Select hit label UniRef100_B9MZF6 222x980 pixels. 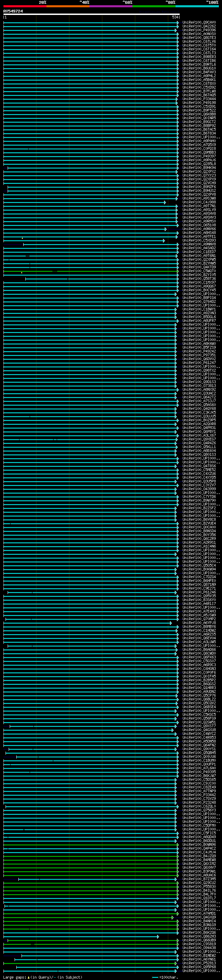(199, 187)
